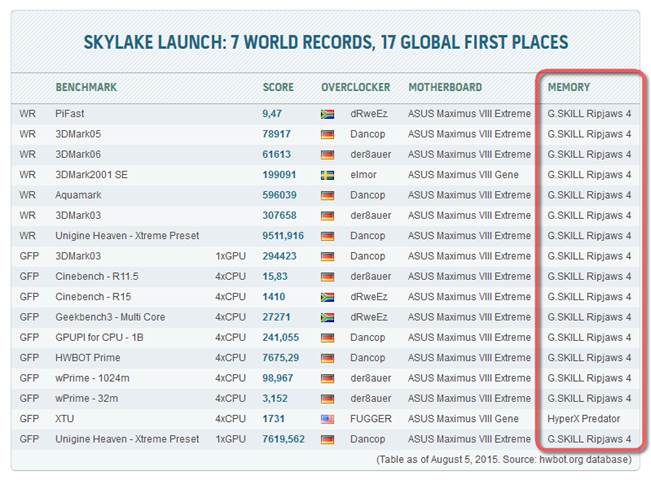The width and height of the screenshot is (651, 480).
Task: Open the PiFast score 9,47 link
Action: pyautogui.click(x=272, y=114)
